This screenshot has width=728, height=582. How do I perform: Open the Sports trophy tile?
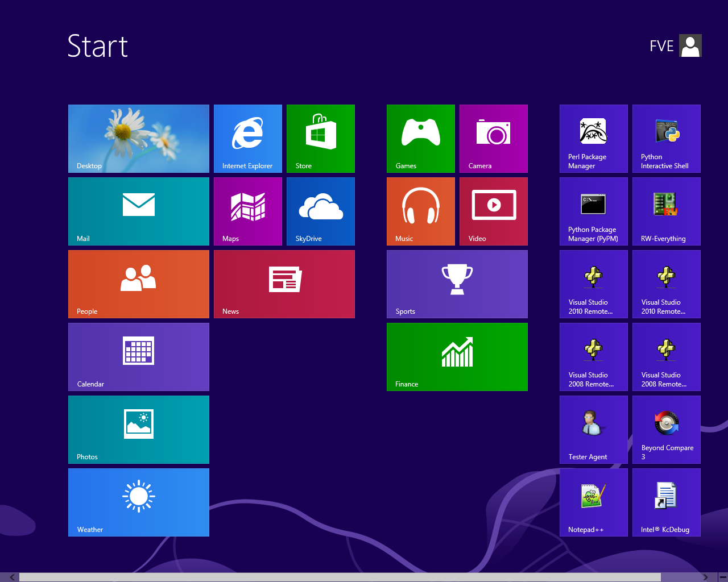pos(457,284)
